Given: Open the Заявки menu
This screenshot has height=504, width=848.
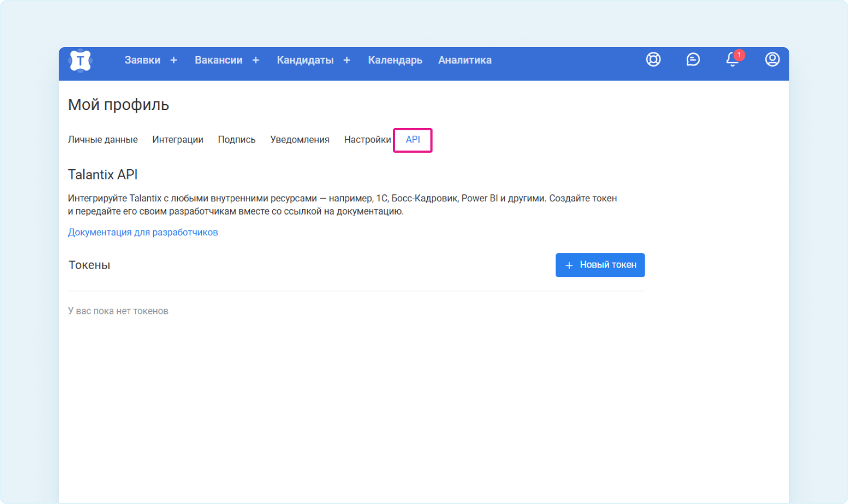Looking at the screenshot, I should coord(143,60).
